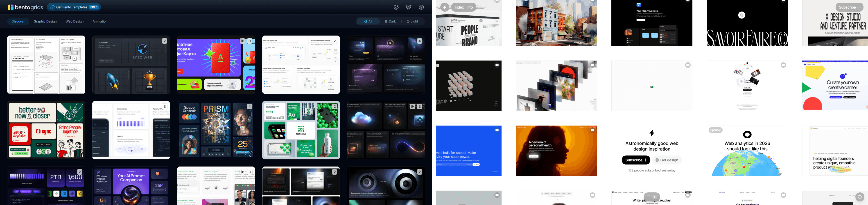The height and width of the screenshot is (205, 868).
Task: Open the better now closer bento card
Action: tap(46, 130)
